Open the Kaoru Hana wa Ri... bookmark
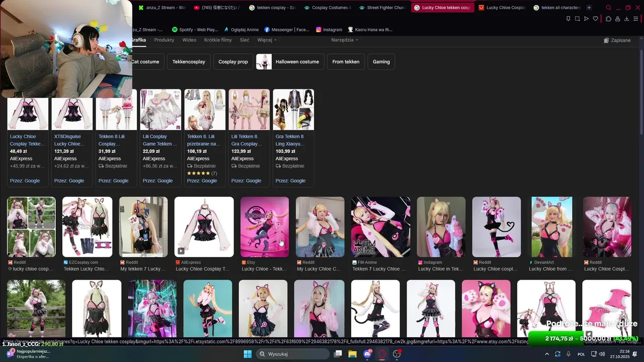Image resolution: width=644 pixels, height=362 pixels. (x=370, y=30)
